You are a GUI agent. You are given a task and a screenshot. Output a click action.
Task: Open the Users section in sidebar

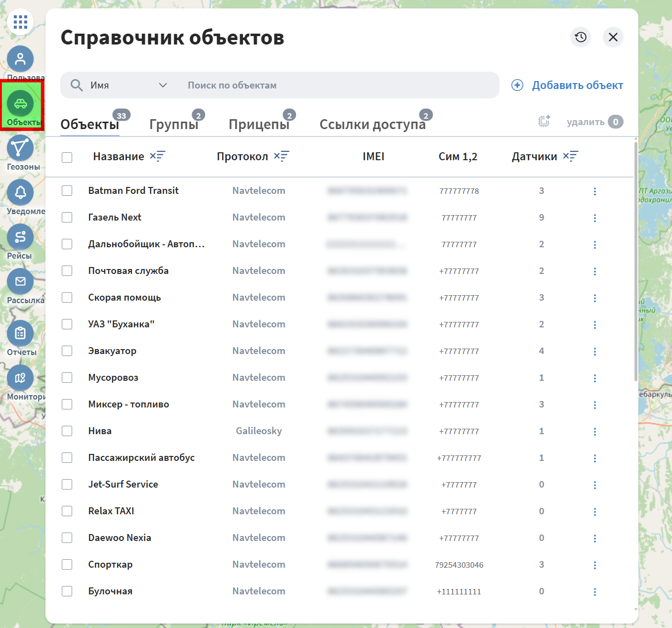coord(20,59)
